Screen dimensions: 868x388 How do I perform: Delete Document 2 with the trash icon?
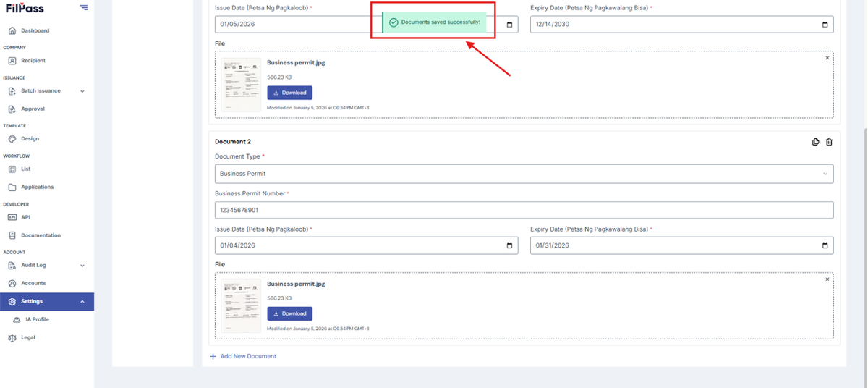click(x=829, y=142)
